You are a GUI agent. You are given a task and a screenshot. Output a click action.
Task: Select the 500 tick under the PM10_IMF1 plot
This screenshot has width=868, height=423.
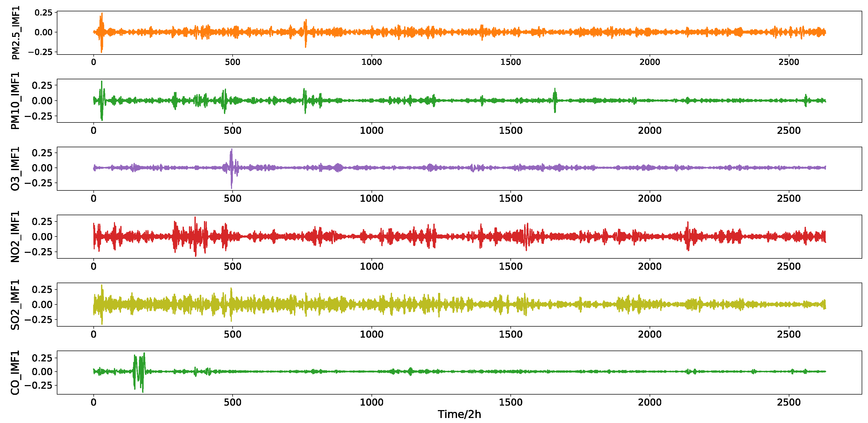(233, 131)
